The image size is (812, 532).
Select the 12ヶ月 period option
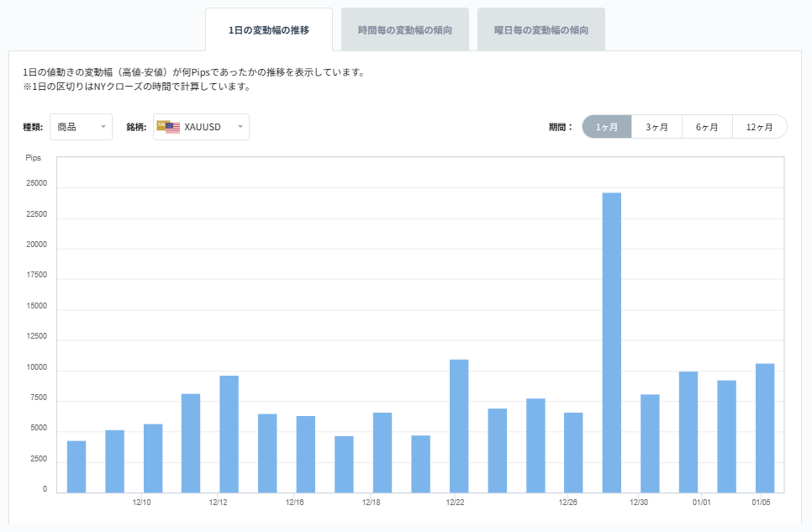coord(759,126)
